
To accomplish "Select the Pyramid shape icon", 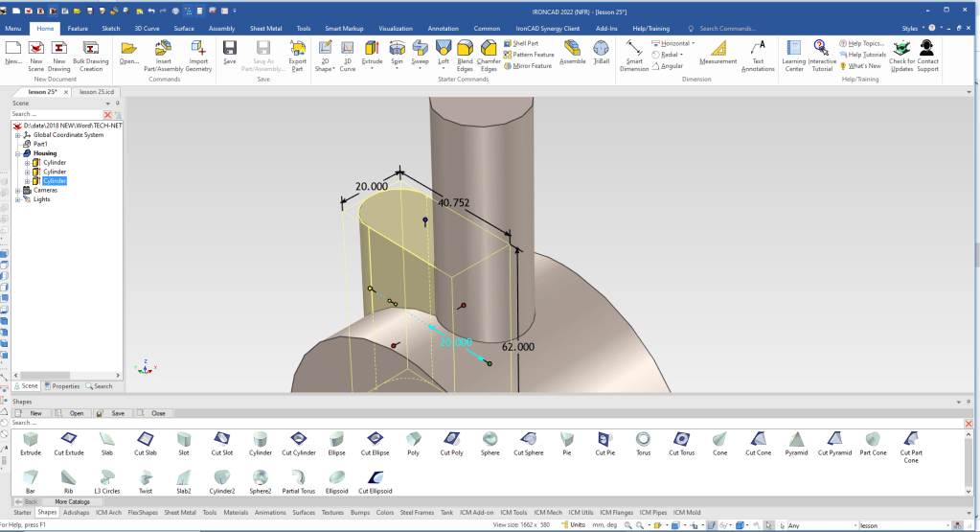I will pos(795,439).
